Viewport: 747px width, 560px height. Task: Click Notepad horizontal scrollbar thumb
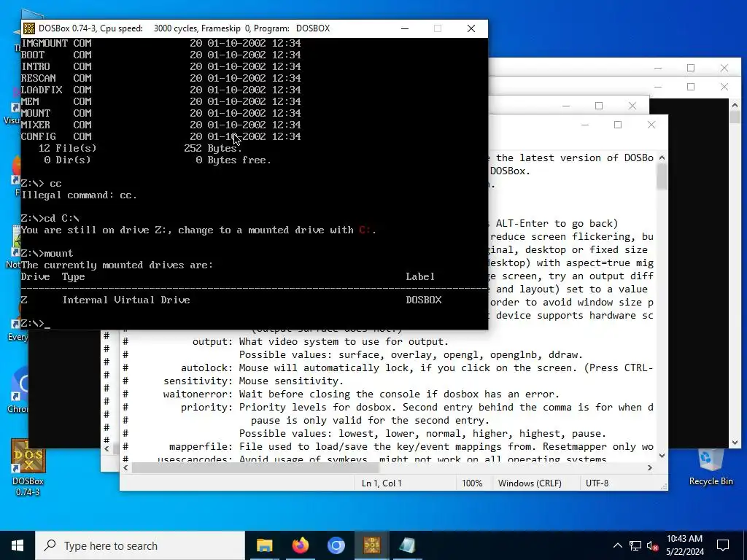pos(255,468)
